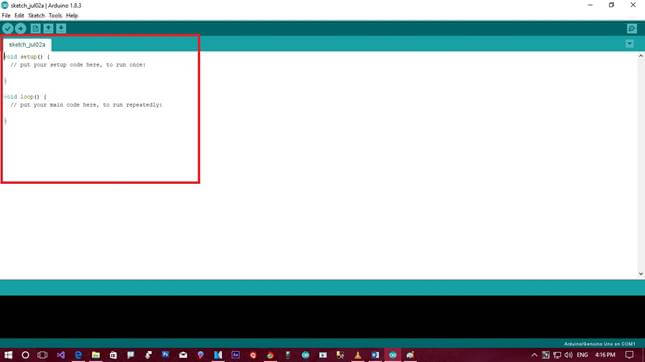
Task: Open the File menu
Action: (x=6, y=16)
